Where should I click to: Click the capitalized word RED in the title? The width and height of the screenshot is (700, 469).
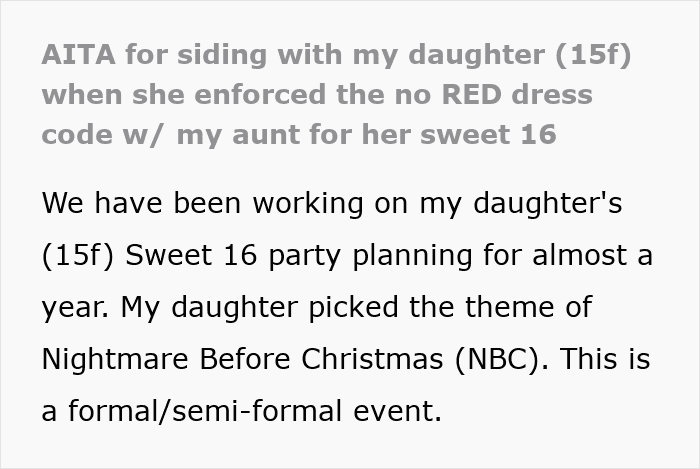pos(471,94)
